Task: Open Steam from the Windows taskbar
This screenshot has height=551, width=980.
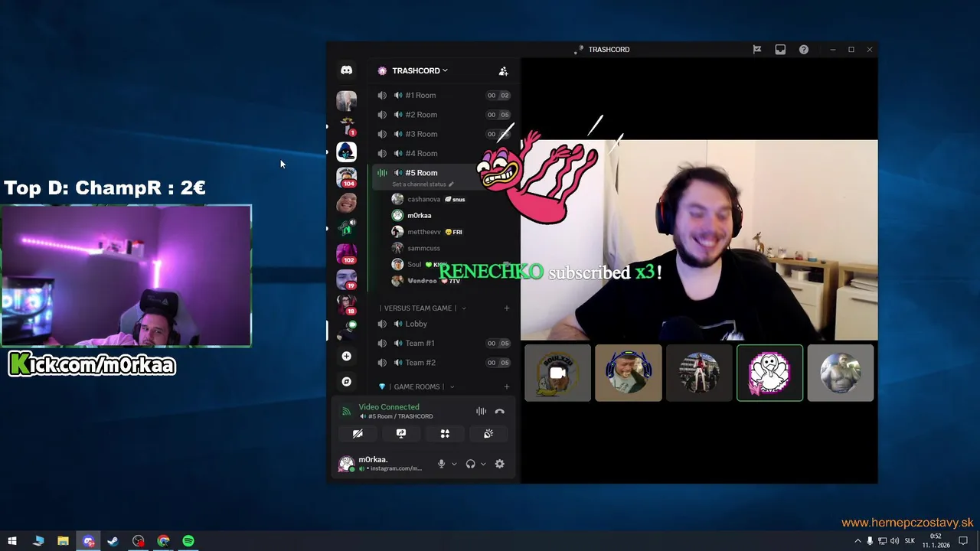Action: click(113, 541)
